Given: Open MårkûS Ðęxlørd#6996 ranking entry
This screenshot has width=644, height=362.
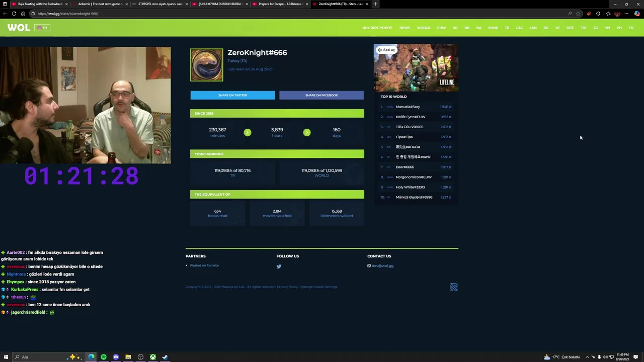Looking at the screenshot, I should click(x=414, y=197).
